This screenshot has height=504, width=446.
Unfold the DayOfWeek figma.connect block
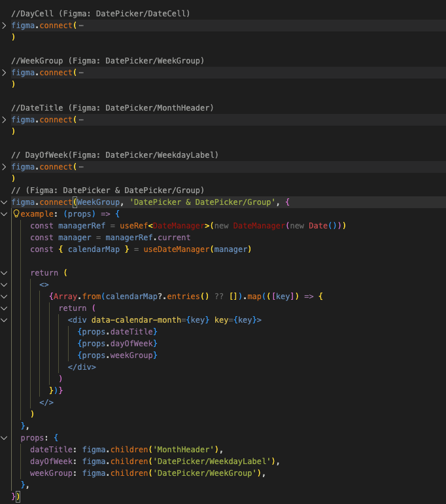click(5, 167)
